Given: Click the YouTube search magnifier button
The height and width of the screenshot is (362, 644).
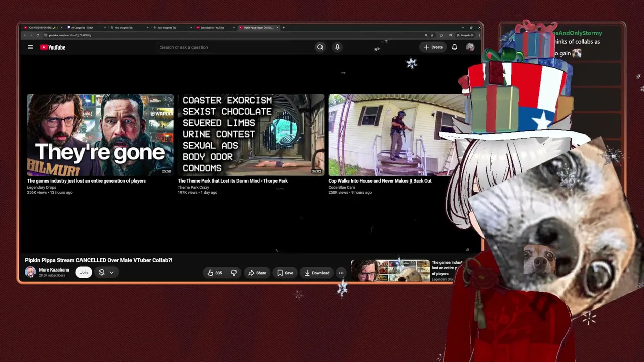Looking at the screenshot, I should tap(320, 47).
